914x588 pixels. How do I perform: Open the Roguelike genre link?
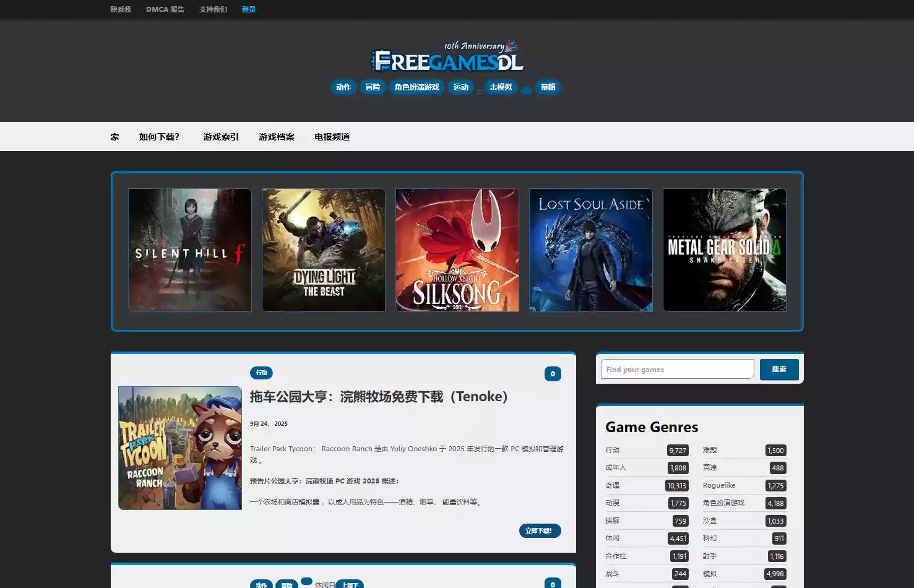point(719,486)
